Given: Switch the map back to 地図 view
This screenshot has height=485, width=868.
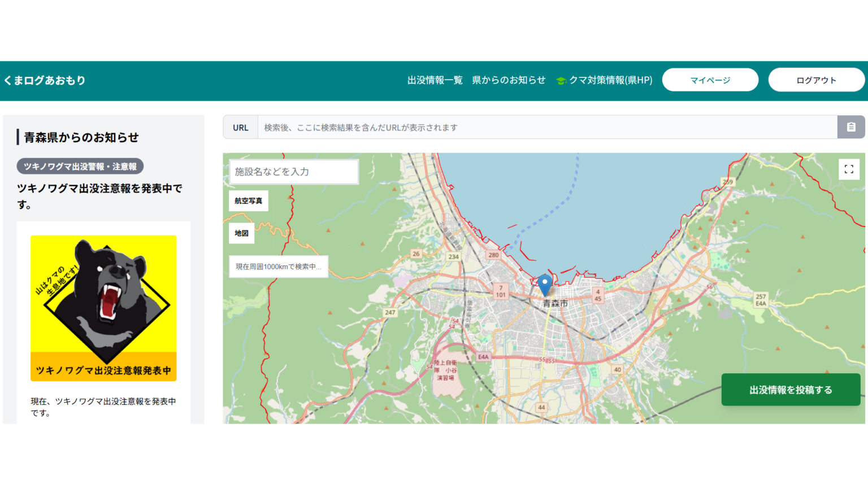Looking at the screenshot, I should point(241,233).
